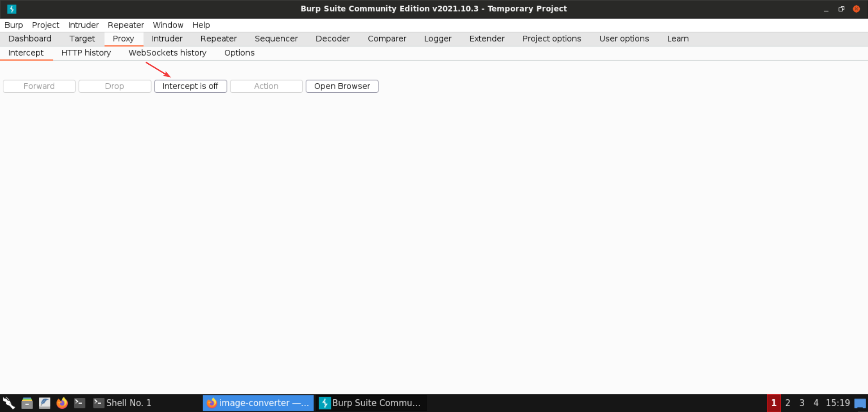The width and height of the screenshot is (868, 412).
Task: Click the show desktop icon in tray
Action: (x=860, y=403)
